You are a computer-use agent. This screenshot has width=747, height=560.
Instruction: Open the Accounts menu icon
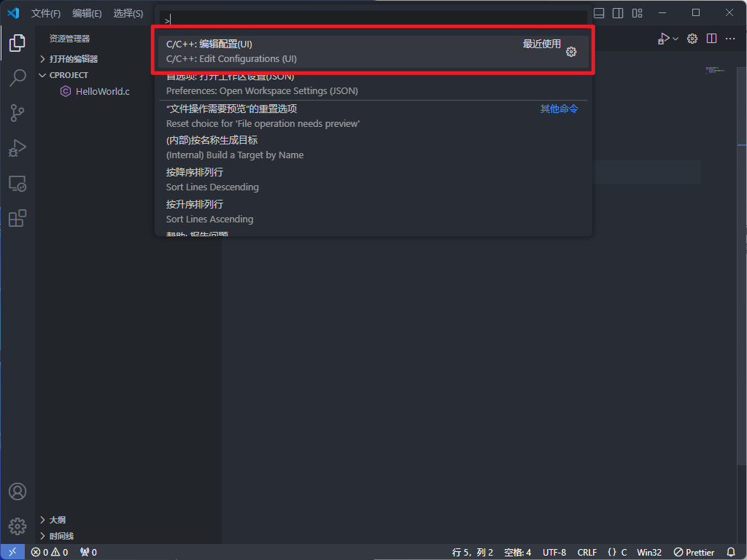tap(18, 491)
